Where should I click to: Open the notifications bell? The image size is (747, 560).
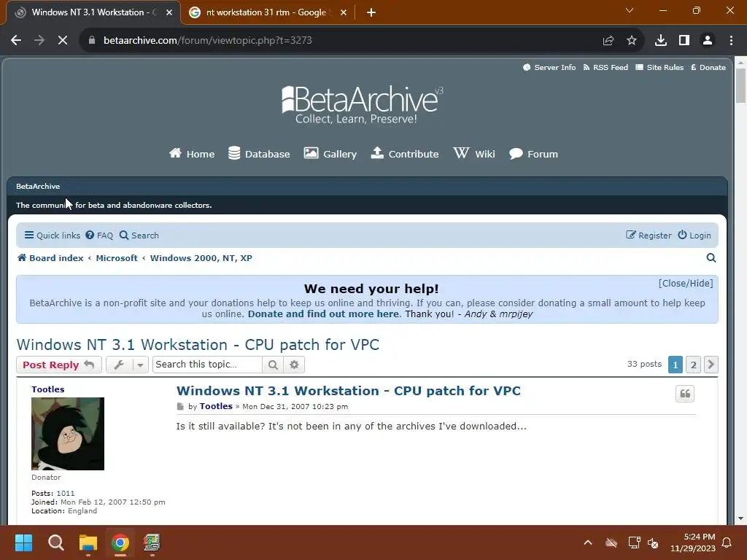727,542
